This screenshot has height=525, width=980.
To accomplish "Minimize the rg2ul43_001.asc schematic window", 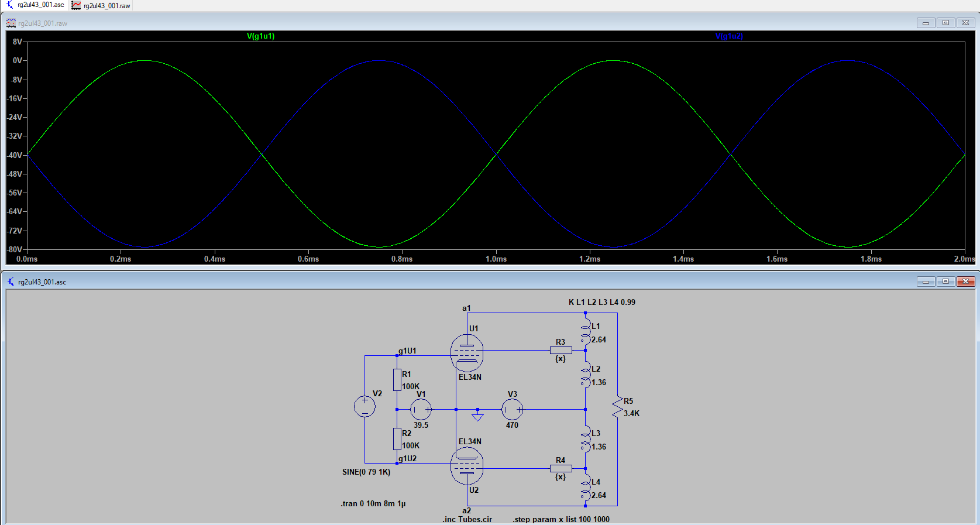I will coord(926,282).
